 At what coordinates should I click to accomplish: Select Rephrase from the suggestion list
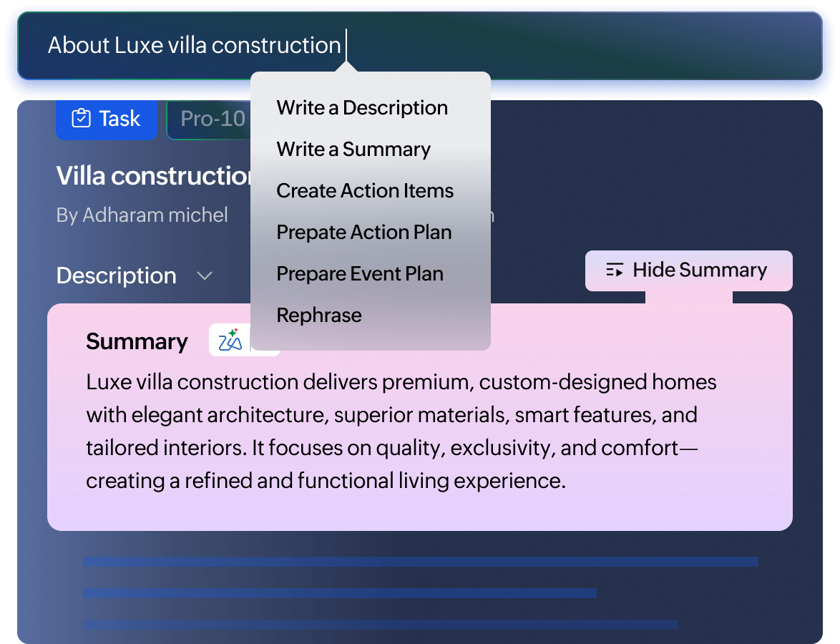(x=318, y=315)
